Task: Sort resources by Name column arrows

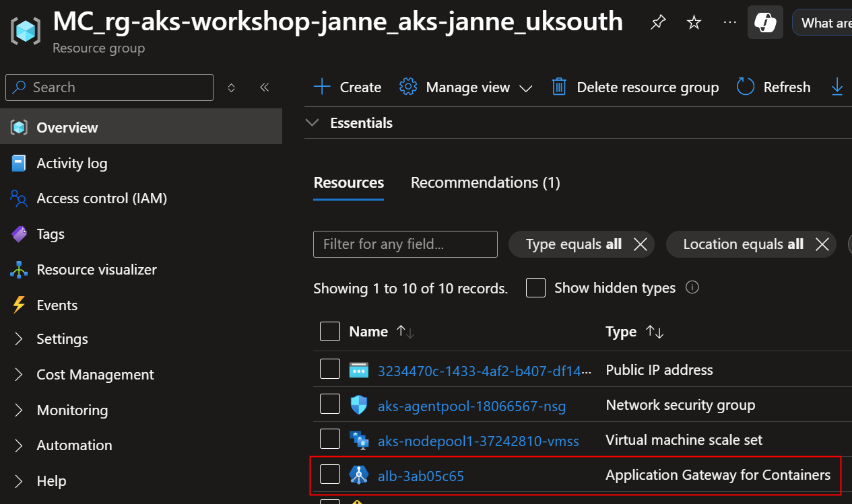Action: click(x=405, y=332)
